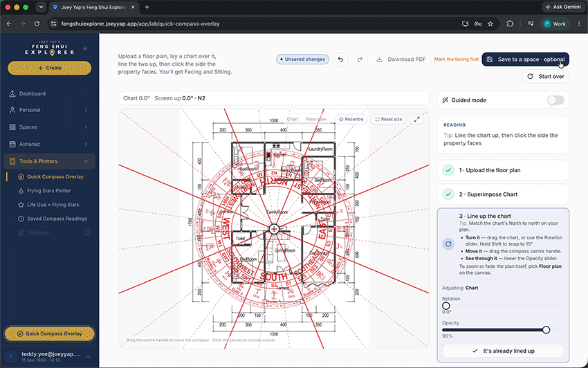Viewport: 588px width, 368px height.
Task: Click the Rotation slider handle
Action: 446,306
